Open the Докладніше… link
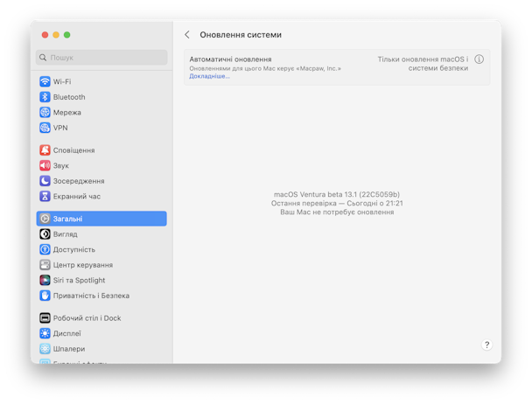 click(209, 76)
